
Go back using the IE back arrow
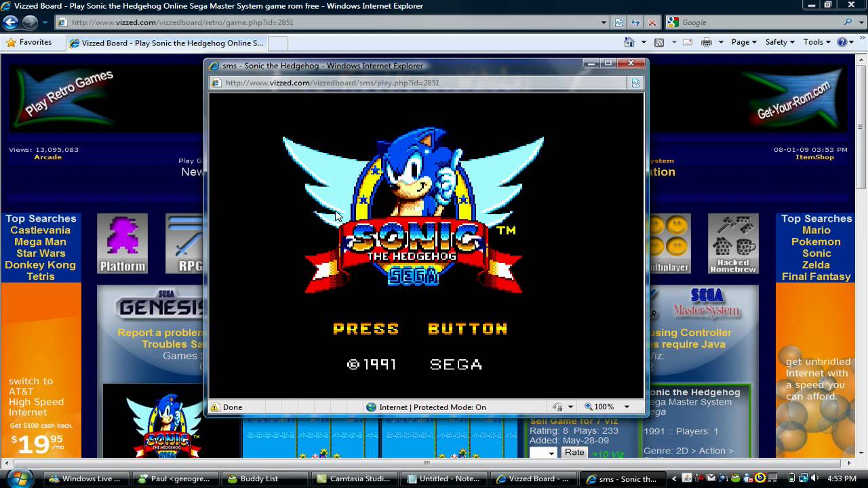[10, 22]
